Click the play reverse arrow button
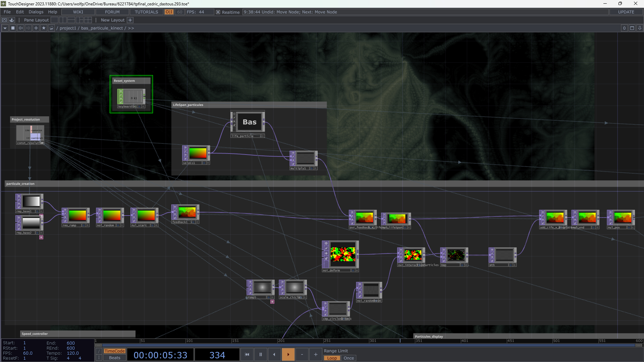This screenshot has height=362, width=644. point(274,354)
